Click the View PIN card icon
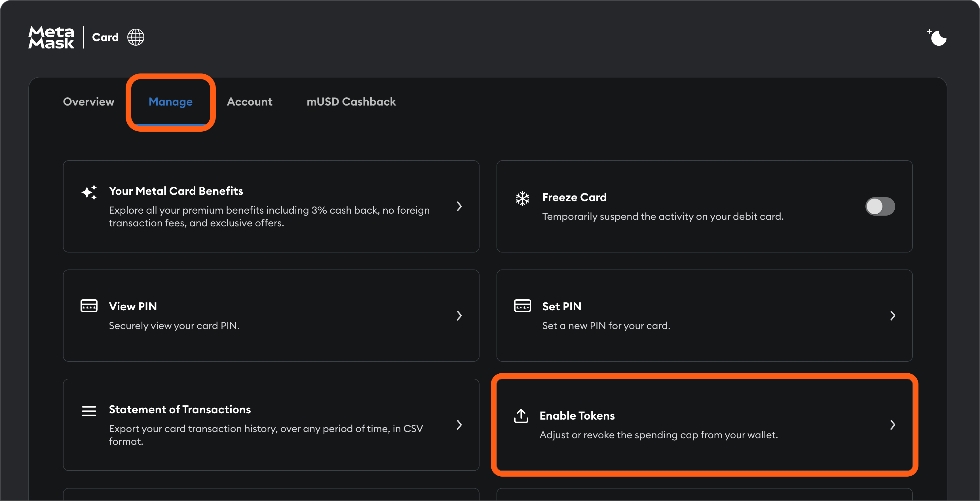The image size is (980, 501). click(89, 306)
